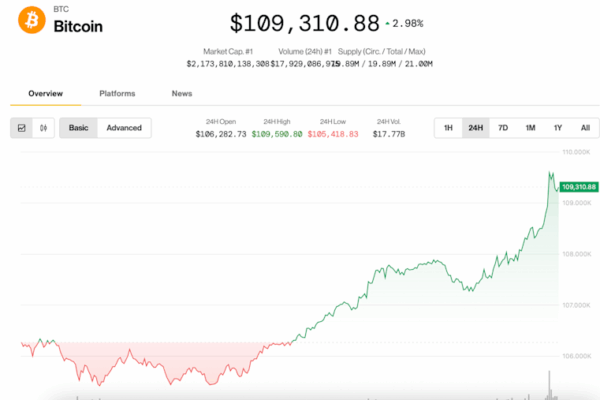The image size is (600, 400).
Task: Select the Basic chart mode
Action: pyautogui.click(x=78, y=128)
